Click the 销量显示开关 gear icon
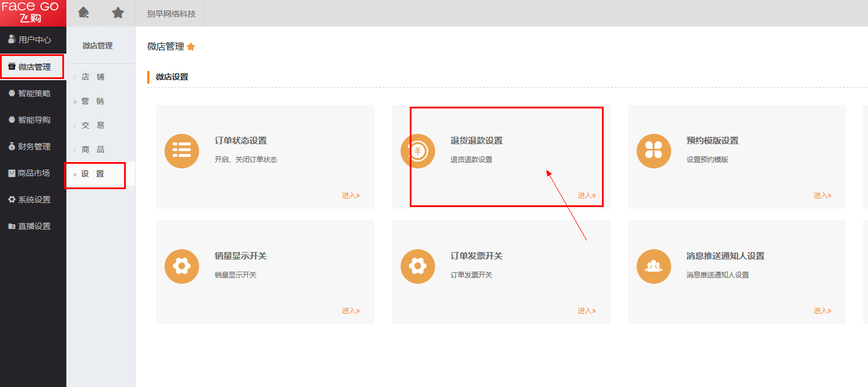The height and width of the screenshot is (387, 868). click(x=182, y=266)
